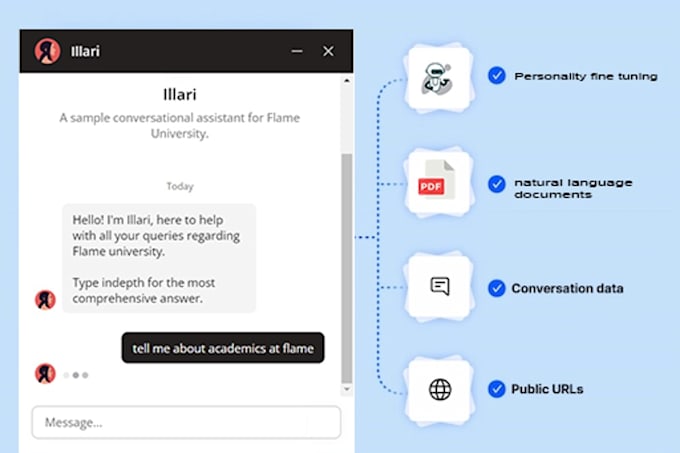Click the 'Illari' heading in the chat body
The height and width of the screenshot is (453, 680).
[x=180, y=95]
